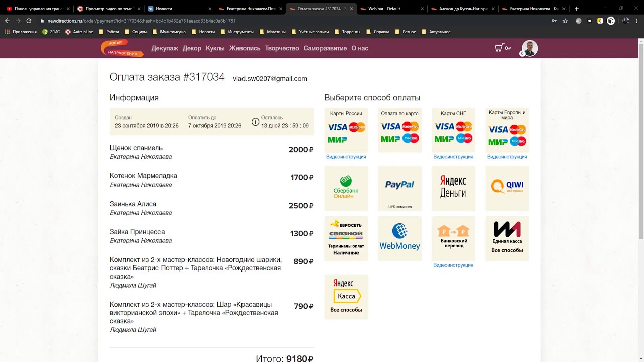Open the Приложения apps shortcut

pos(21,32)
